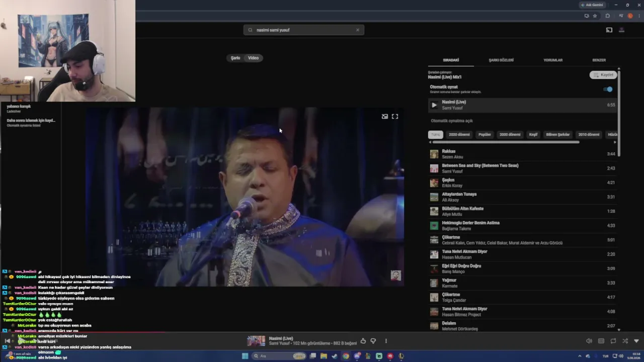
Task: Like the Nasimi (Live) song with thumbs up
Action: 363,341
